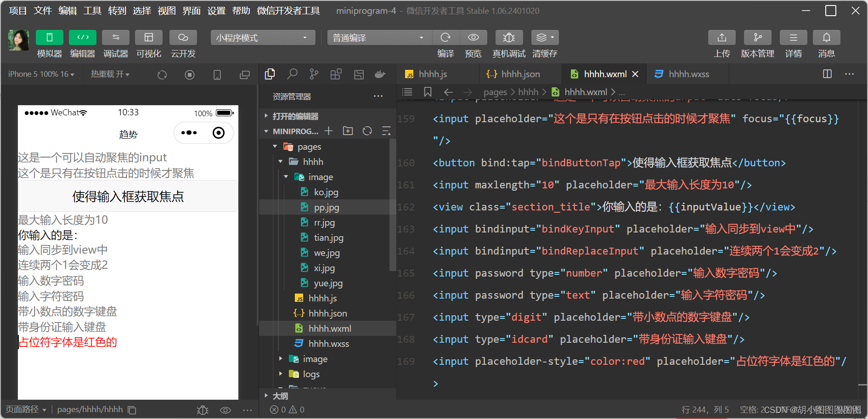The image size is (868, 419).
Task: Open the file explorer icon in sidebar
Action: click(x=270, y=74)
